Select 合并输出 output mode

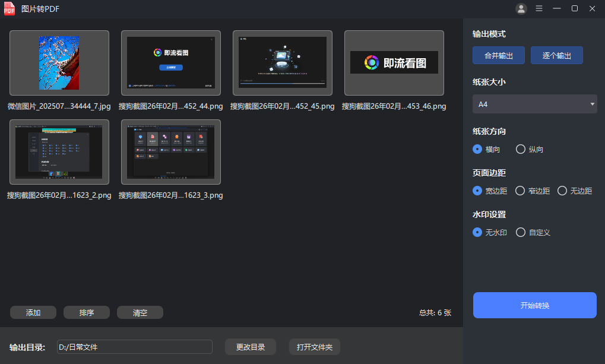tap(499, 55)
